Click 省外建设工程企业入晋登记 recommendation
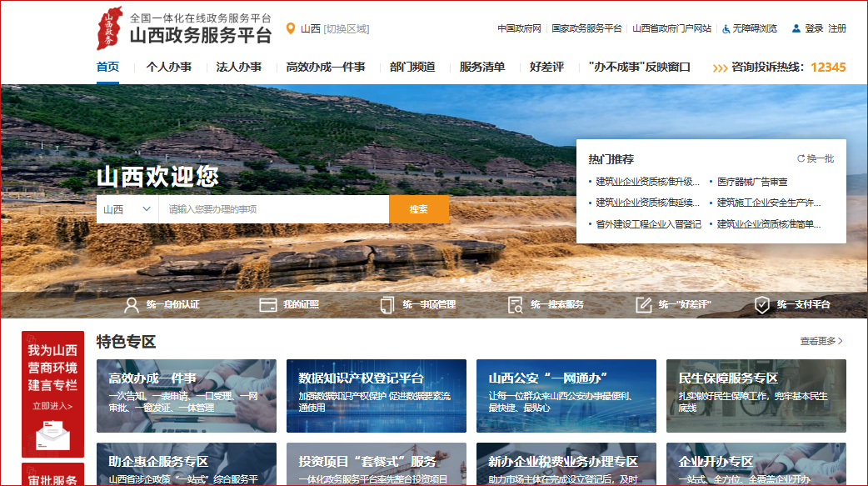Screen dimensions: 868x486 [x=648, y=224]
